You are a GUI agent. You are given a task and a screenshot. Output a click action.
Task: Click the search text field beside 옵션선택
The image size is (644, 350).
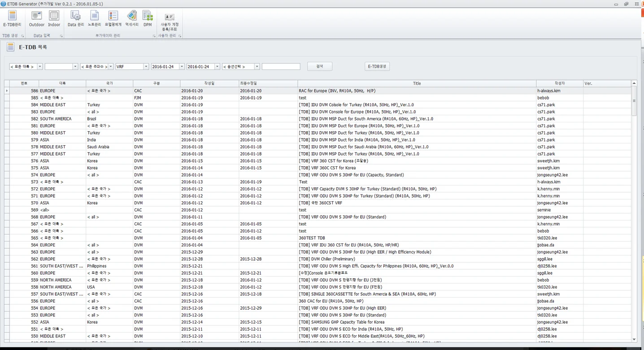tap(281, 66)
